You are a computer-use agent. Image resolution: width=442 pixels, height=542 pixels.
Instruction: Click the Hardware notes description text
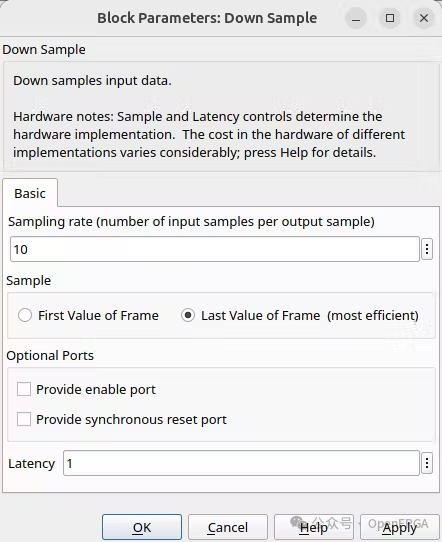click(x=209, y=134)
